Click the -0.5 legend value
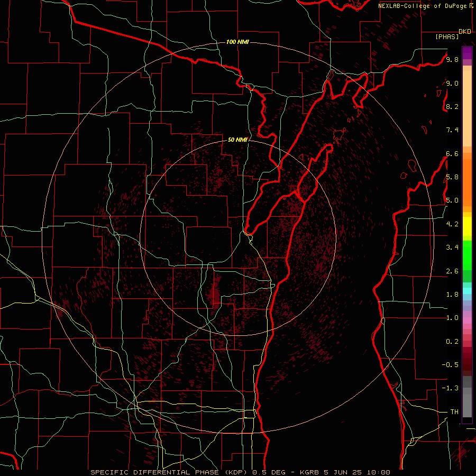 (450, 364)
